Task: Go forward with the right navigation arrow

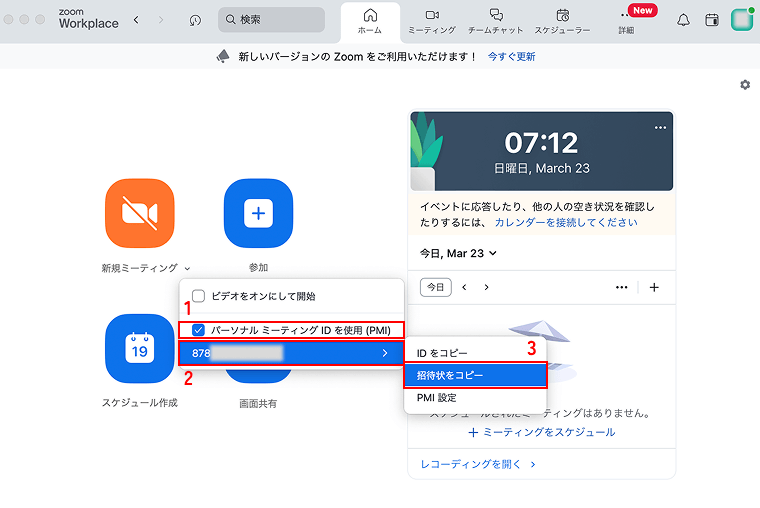Action: (x=161, y=20)
